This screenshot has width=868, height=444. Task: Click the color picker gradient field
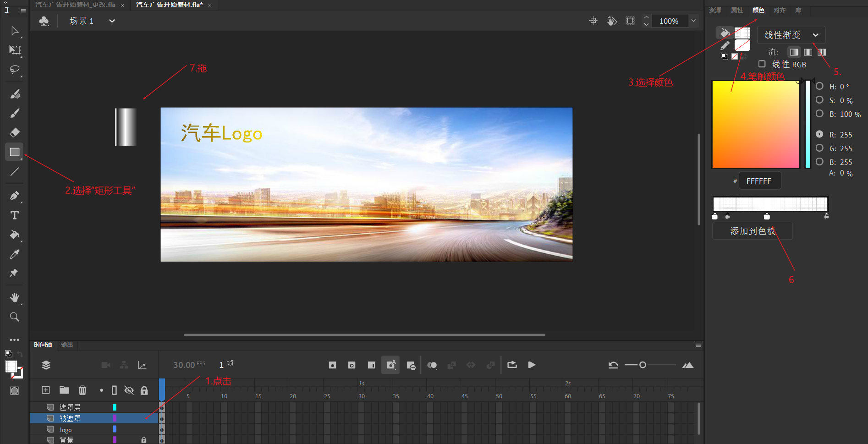coord(756,125)
